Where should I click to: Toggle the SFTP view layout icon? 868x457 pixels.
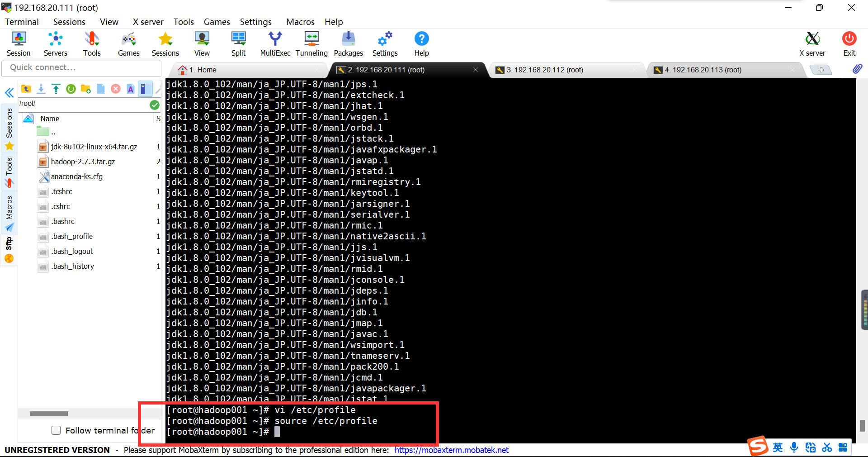[145, 89]
